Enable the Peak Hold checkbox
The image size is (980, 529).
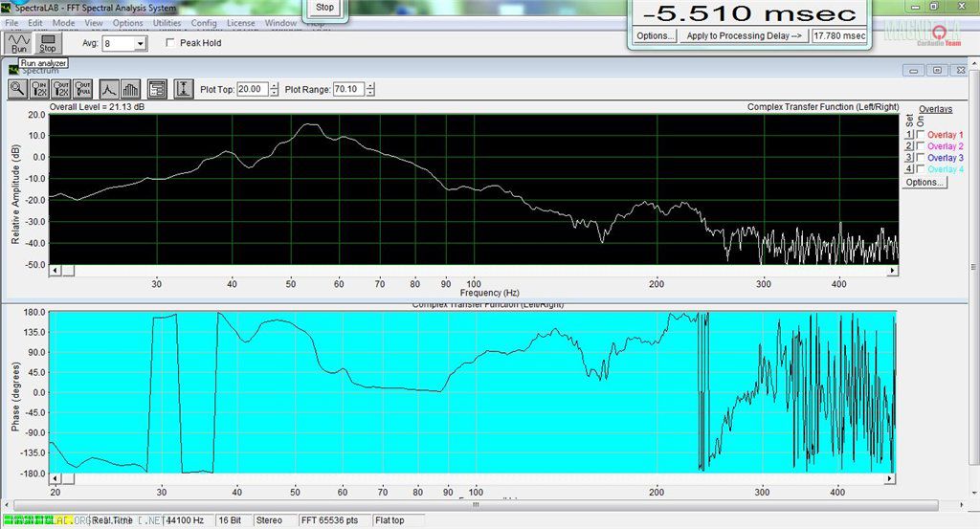170,43
